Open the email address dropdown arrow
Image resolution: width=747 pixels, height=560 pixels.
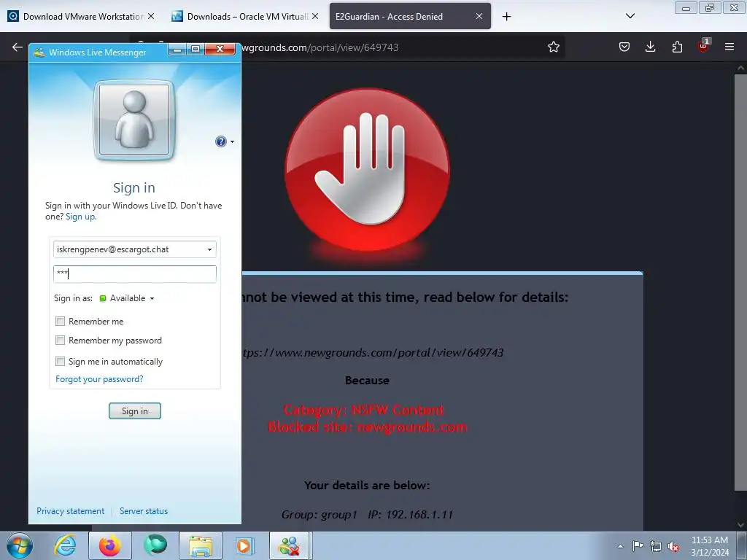click(209, 249)
